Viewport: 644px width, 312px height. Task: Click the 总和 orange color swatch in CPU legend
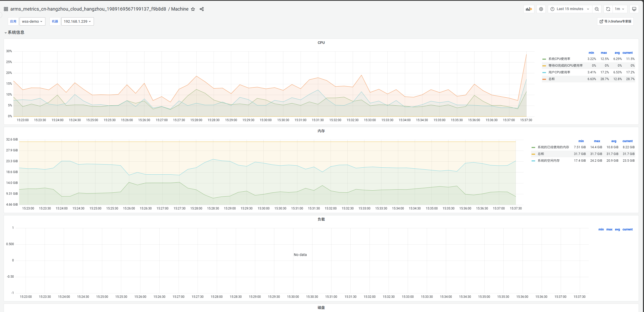(544, 79)
